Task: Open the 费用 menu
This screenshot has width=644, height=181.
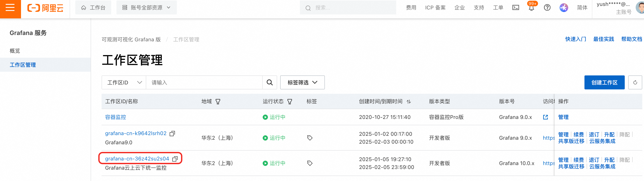Action: pyautogui.click(x=411, y=8)
